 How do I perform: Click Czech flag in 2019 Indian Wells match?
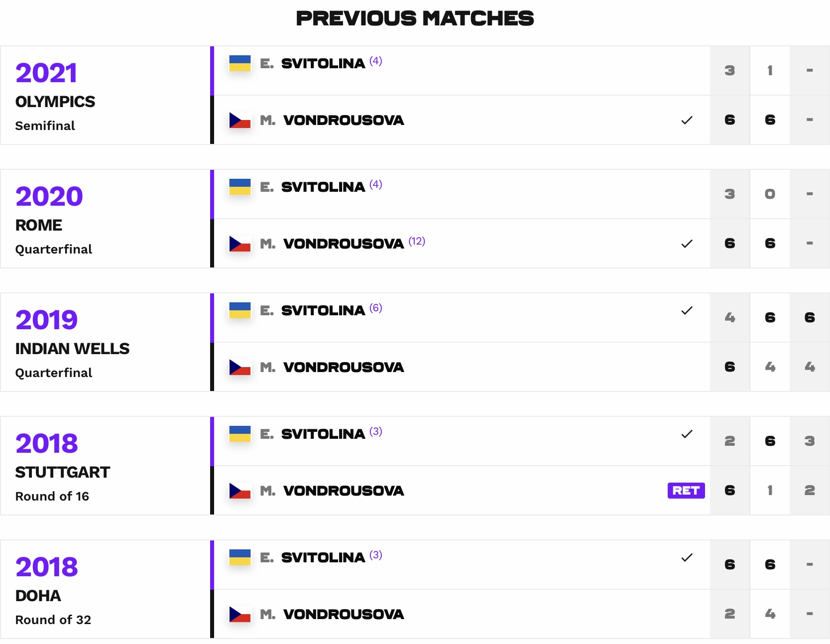point(239,367)
